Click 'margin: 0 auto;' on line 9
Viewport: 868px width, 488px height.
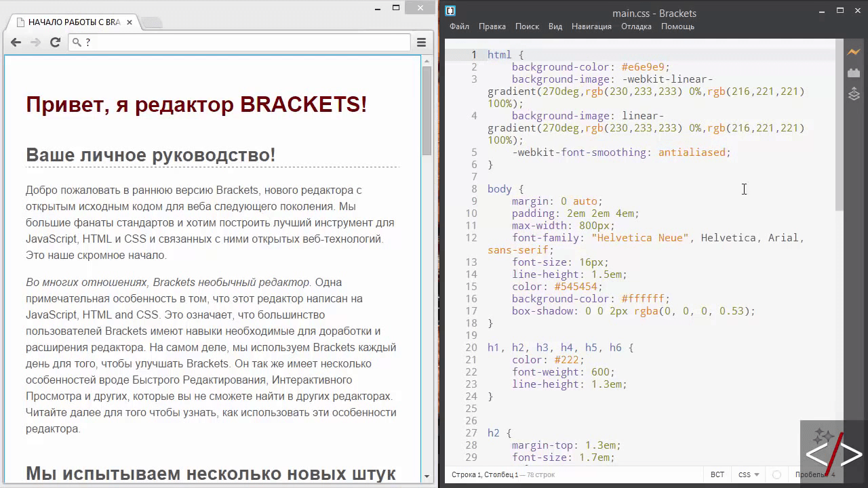557,201
